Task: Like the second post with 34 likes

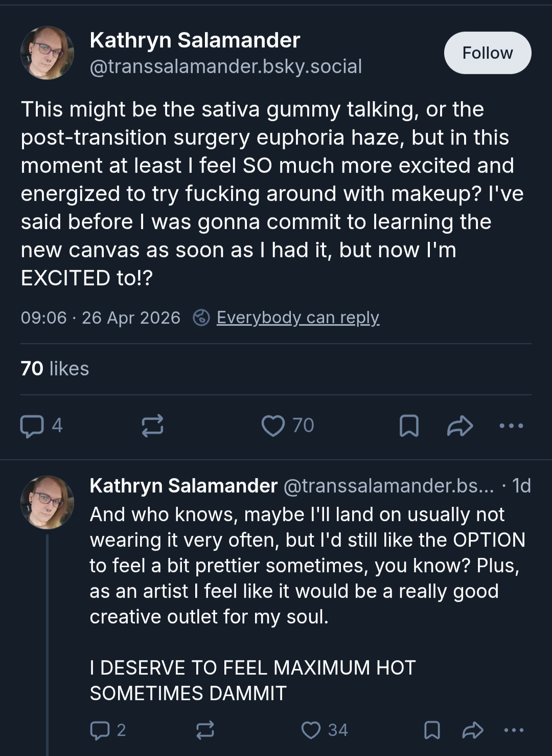Action: pos(311,730)
